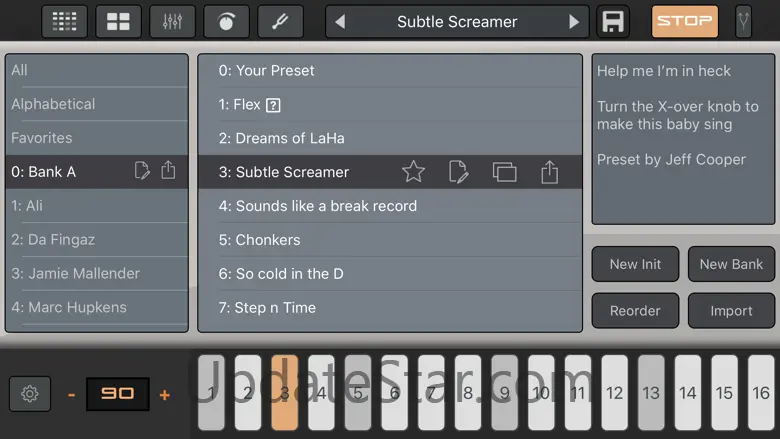Toggle step 9 on the sequencer
The width and height of the screenshot is (780, 439).
(504, 393)
